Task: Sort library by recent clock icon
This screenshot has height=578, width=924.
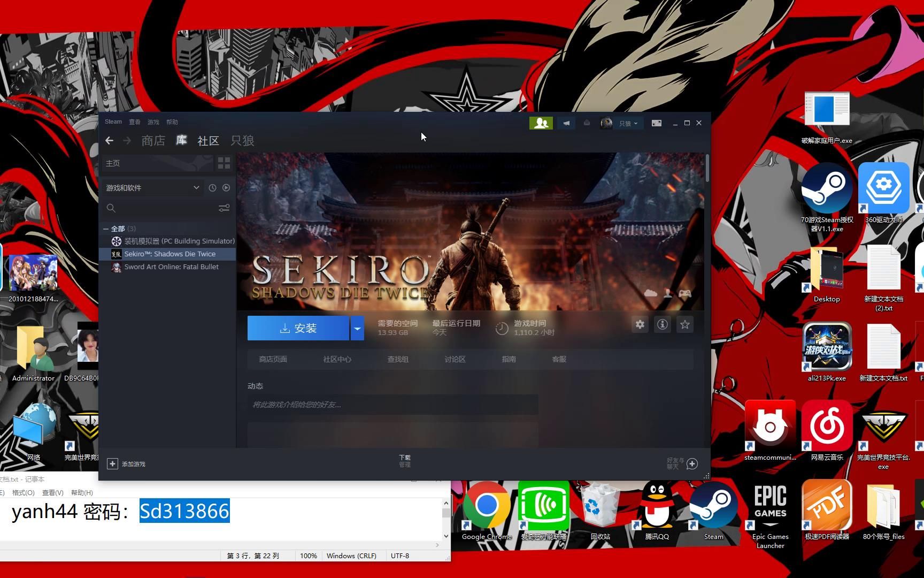Action: 212,188
